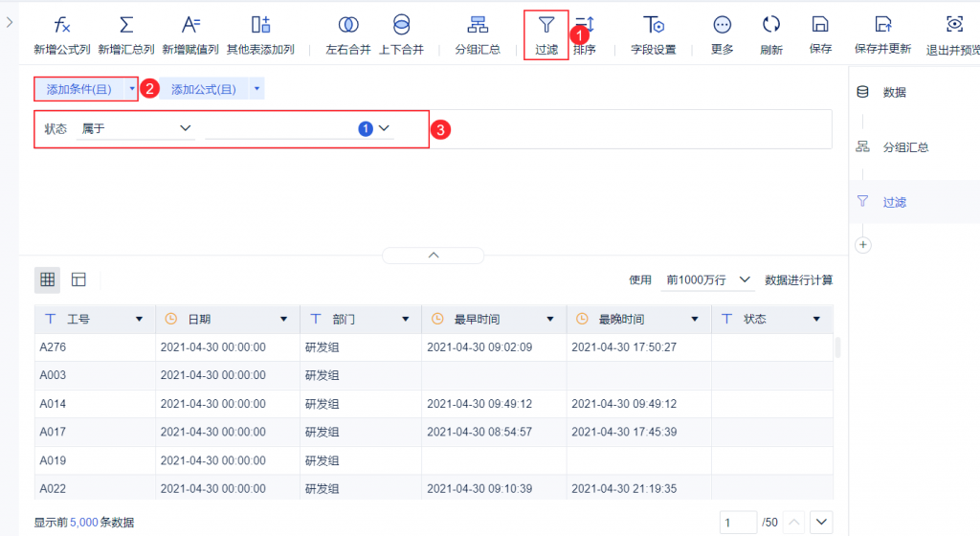Image resolution: width=980 pixels, height=536 pixels.
Task: Click 保存并更新 save and update icon
Action: pos(883,25)
